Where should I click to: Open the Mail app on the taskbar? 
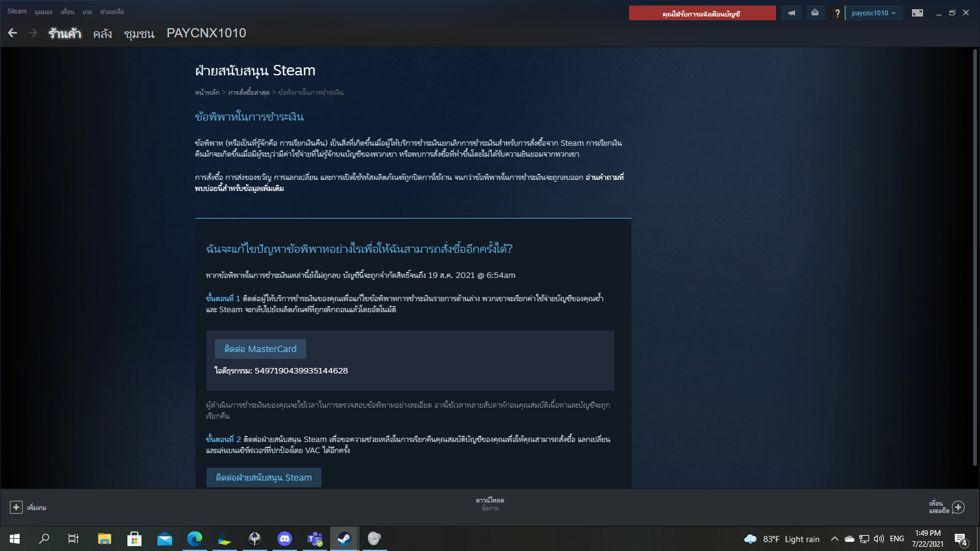click(x=164, y=539)
